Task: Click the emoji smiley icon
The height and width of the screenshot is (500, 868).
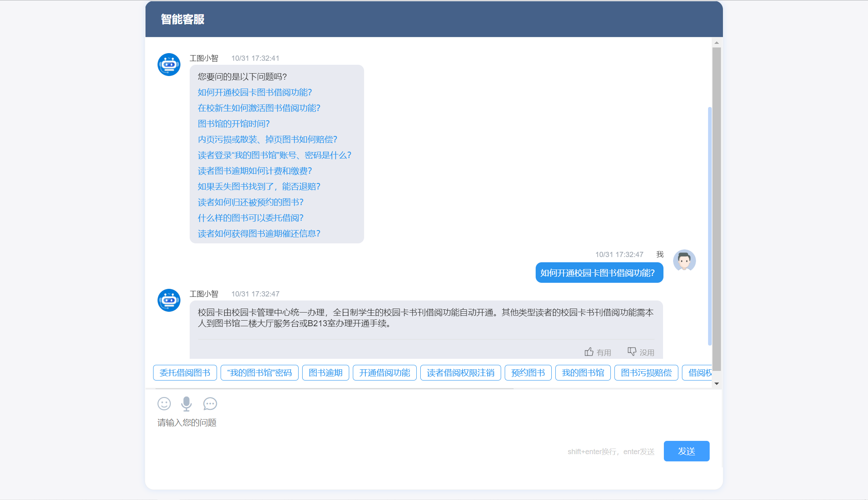Action: pos(164,403)
